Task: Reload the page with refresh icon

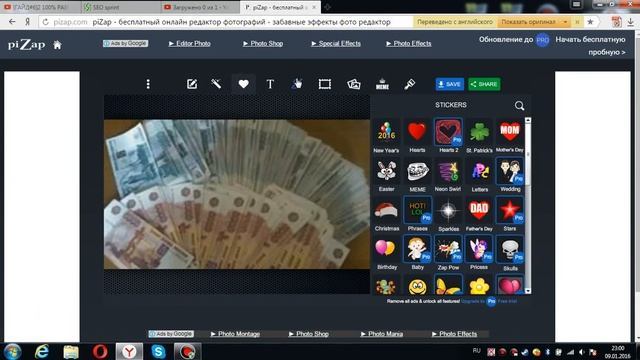Action: click(x=45, y=22)
